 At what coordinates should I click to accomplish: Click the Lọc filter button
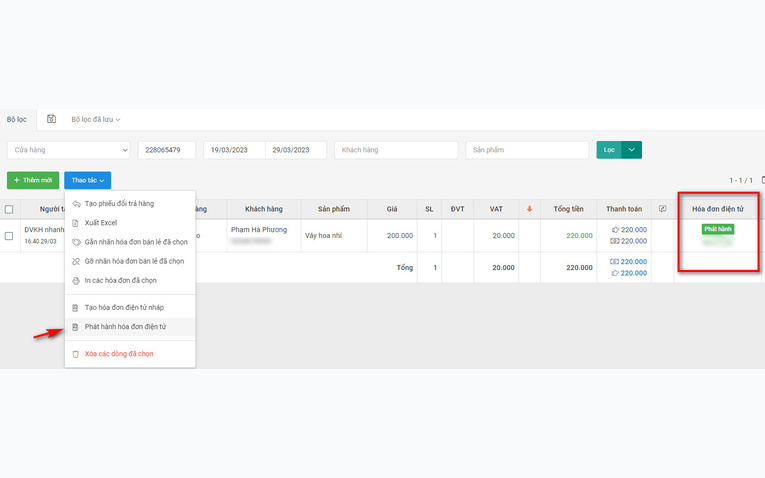click(x=609, y=150)
